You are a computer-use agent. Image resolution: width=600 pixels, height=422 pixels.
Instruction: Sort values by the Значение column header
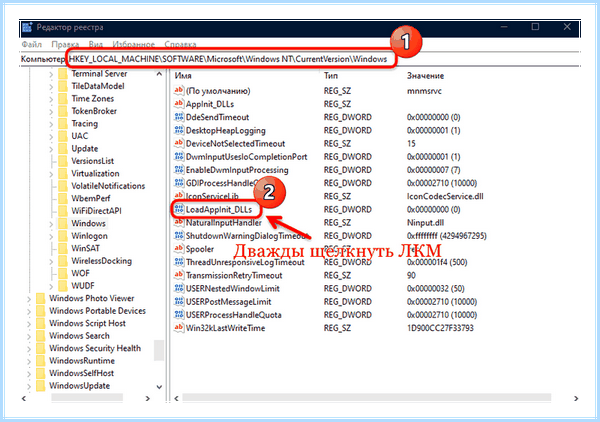coord(425,75)
